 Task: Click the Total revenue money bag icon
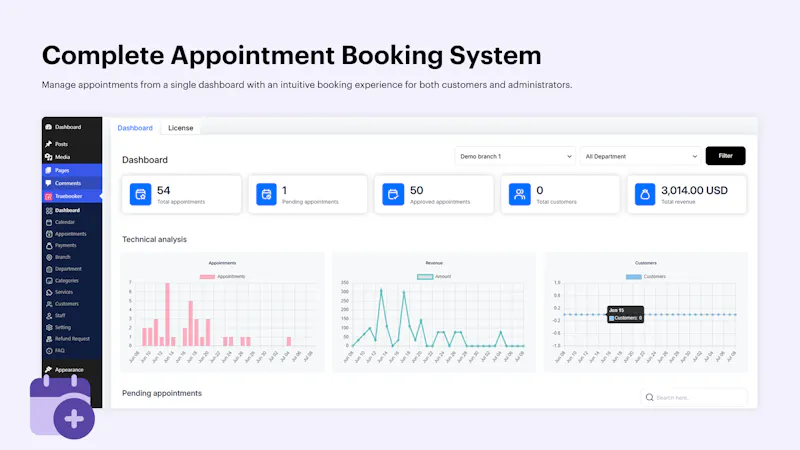tap(645, 194)
